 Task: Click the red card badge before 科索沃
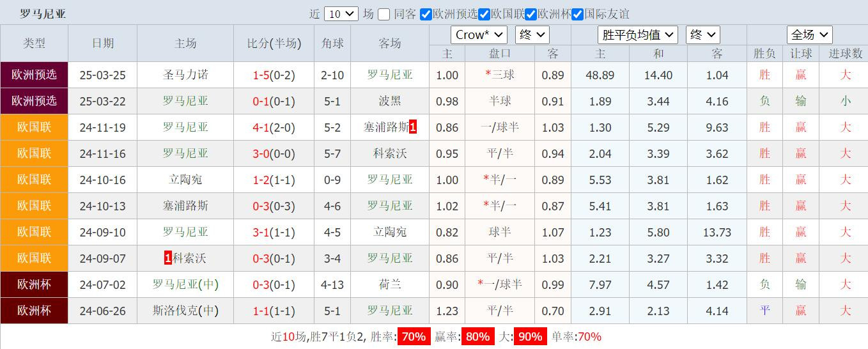(x=168, y=258)
